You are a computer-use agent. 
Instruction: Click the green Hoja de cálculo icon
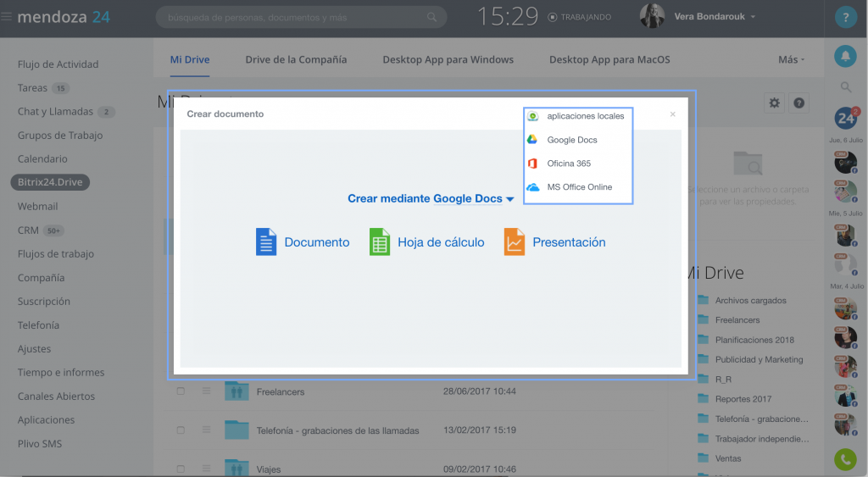380,241
